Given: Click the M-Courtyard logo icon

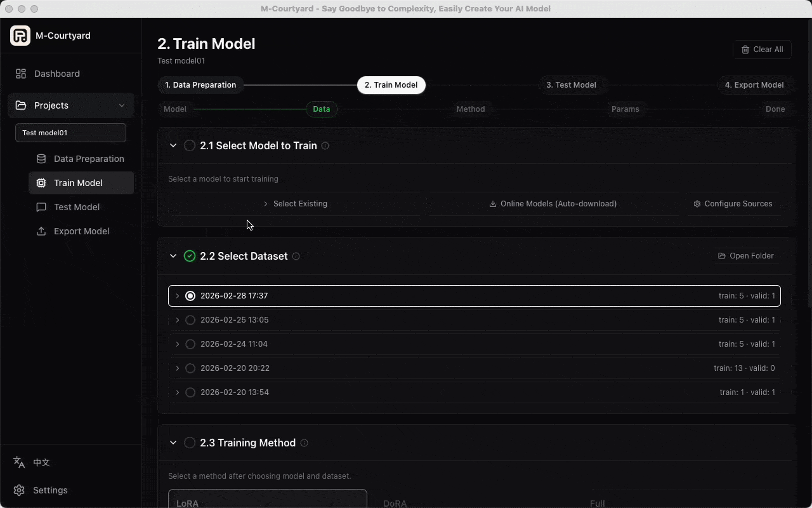Looking at the screenshot, I should coord(20,36).
